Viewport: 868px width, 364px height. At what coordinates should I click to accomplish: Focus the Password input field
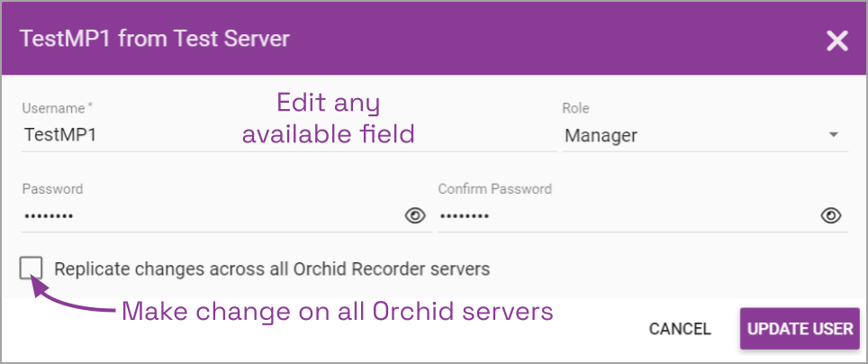[207, 216]
